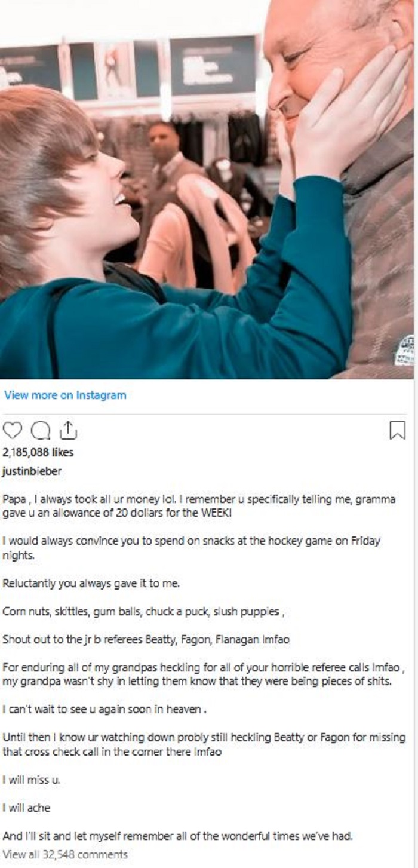Open the View more on Instagram link
Screen dimensions: 418x868
pos(65,395)
